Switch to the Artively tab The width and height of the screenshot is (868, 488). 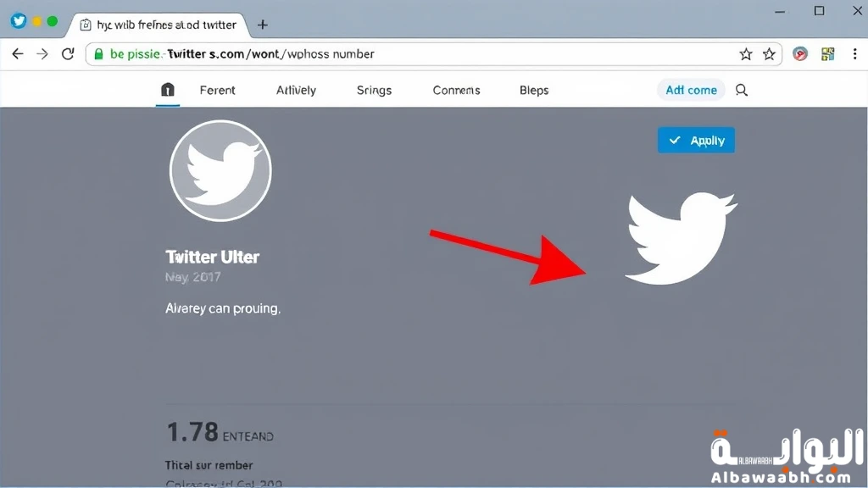[296, 90]
